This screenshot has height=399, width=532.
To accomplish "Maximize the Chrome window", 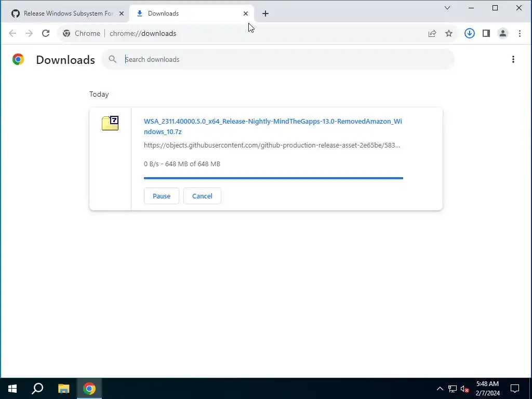I will coord(495,8).
